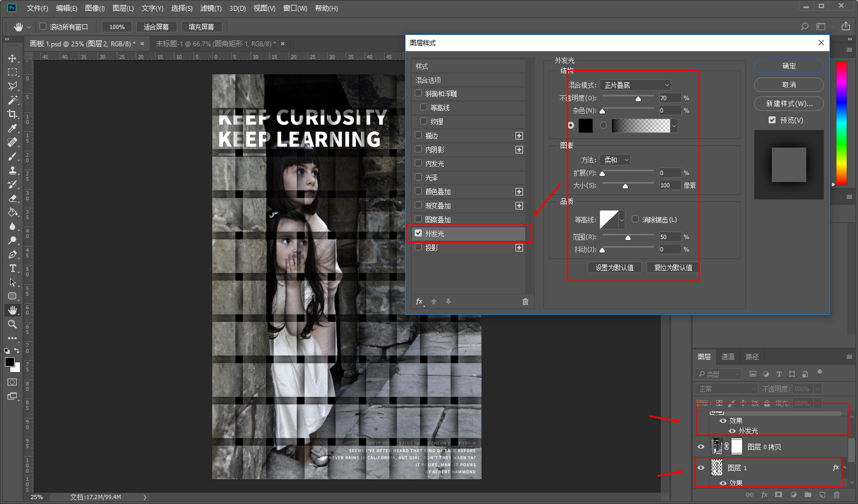Image resolution: width=858 pixels, height=504 pixels.
Task: Expand the 等高线 contour picker dropdown
Action: [622, 220]
